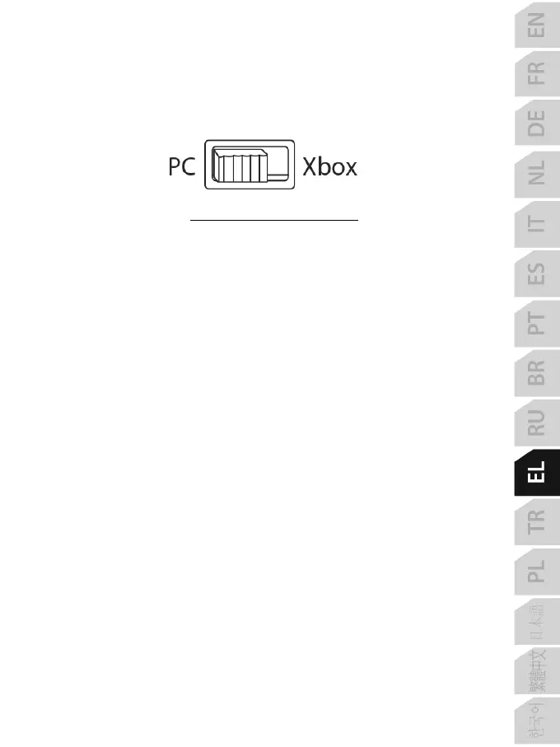Choose the NL language tab

(x=537, y=174)
